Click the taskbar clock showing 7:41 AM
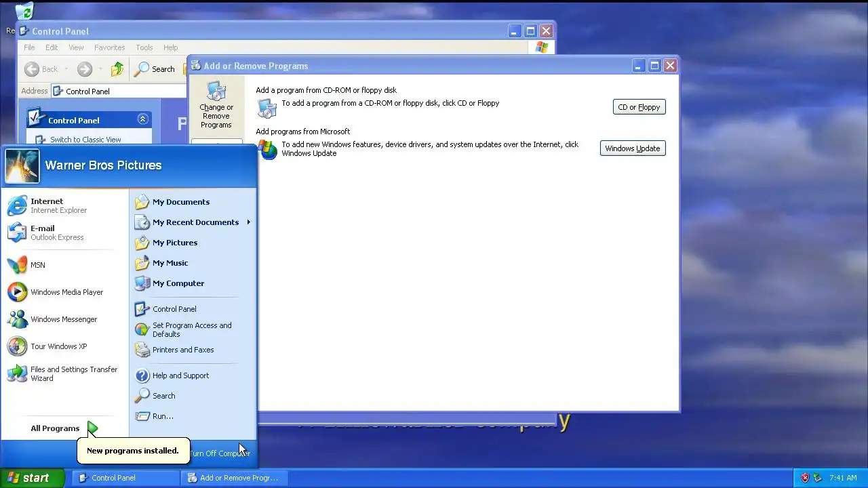Viewport: 868px width, 488px height. [x=843, y=478]
